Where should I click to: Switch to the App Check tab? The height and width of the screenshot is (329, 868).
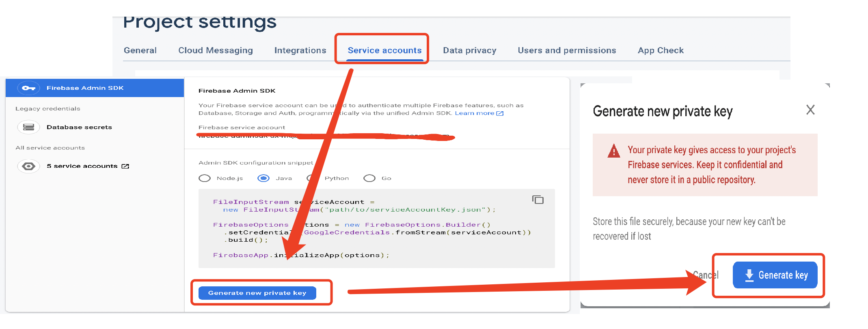tap(661, 50)
